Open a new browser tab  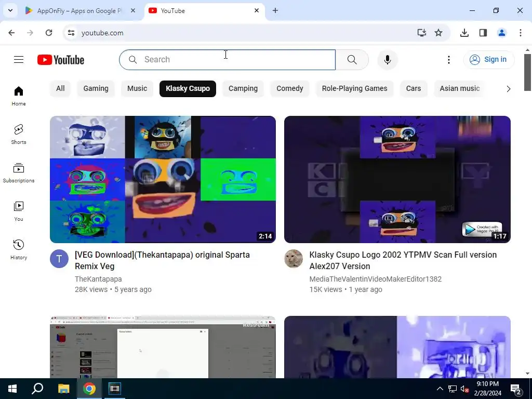coord(275,11)
